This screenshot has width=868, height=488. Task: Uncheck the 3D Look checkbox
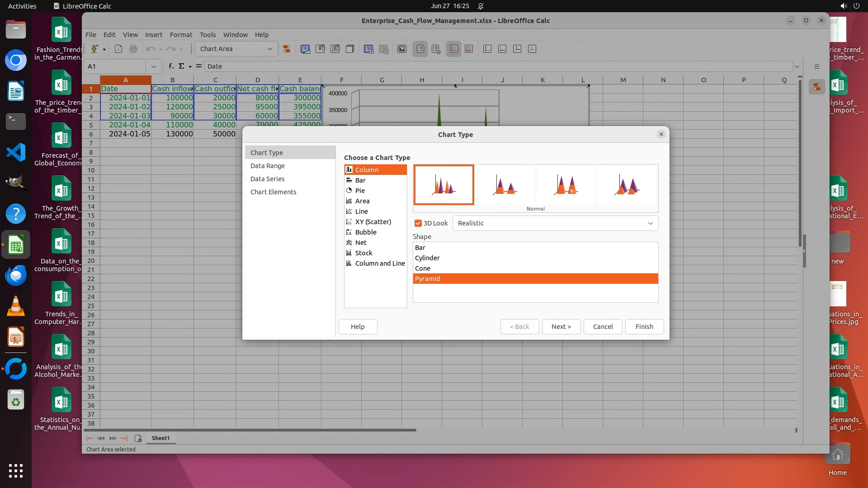(x=418, y=223)
